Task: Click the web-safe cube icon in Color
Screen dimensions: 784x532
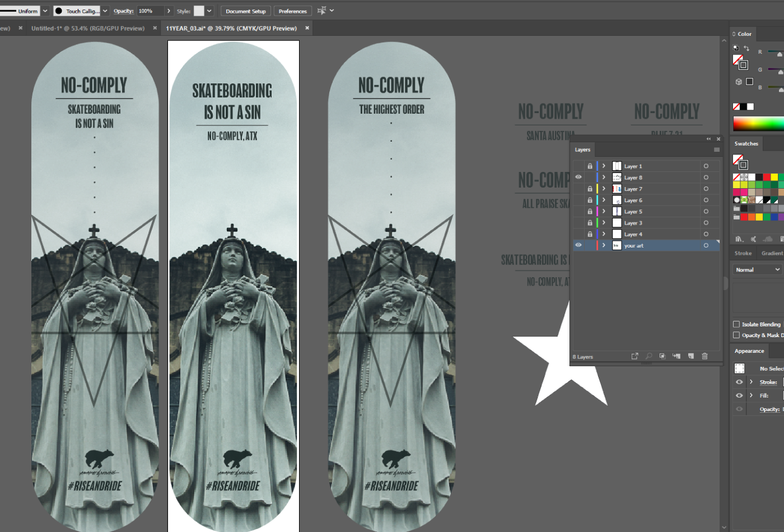Action: click(739, 82)
